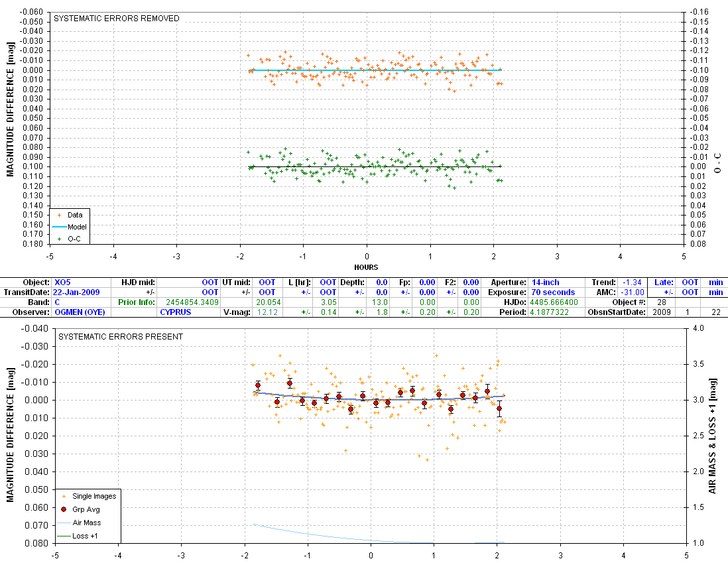728x563 pixels.
Task: Click the HOURS axis label
Action: pos(366,267)
